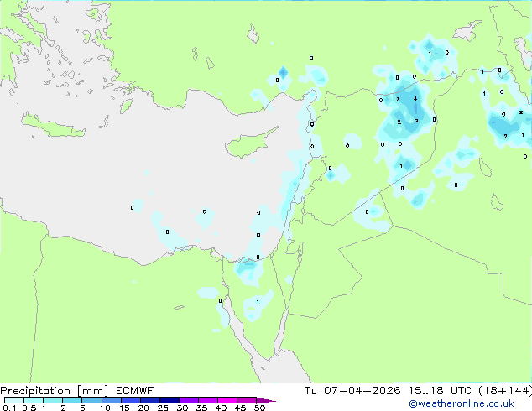Click the Crete island on the map
The width and height of the screenshot is (532, 411).
pos(53,126)
